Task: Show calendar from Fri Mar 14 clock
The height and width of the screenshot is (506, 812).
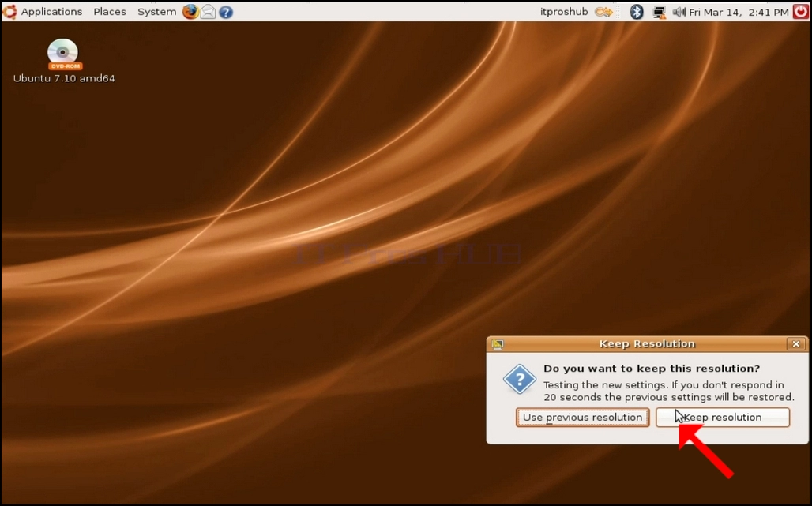Action: 739,12
